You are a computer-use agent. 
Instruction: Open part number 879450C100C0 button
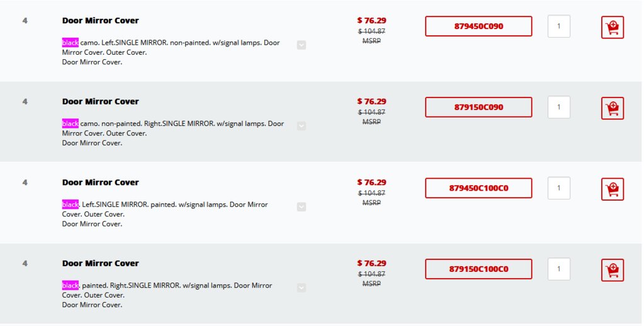[x=478, y=188]
